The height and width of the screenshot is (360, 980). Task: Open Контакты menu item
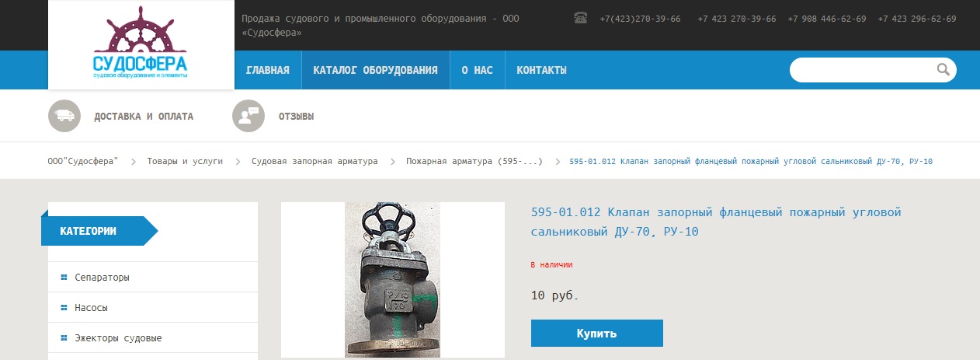click(541, 70)
